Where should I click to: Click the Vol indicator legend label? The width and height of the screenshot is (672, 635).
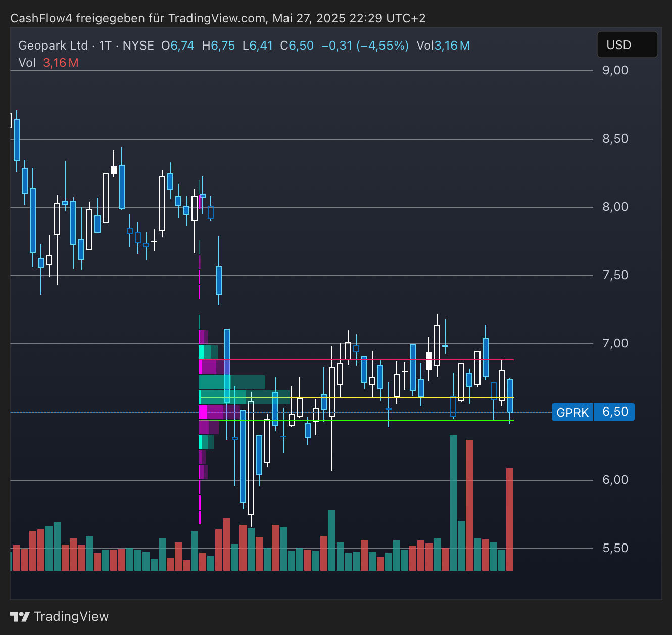(x=27, y=63)
